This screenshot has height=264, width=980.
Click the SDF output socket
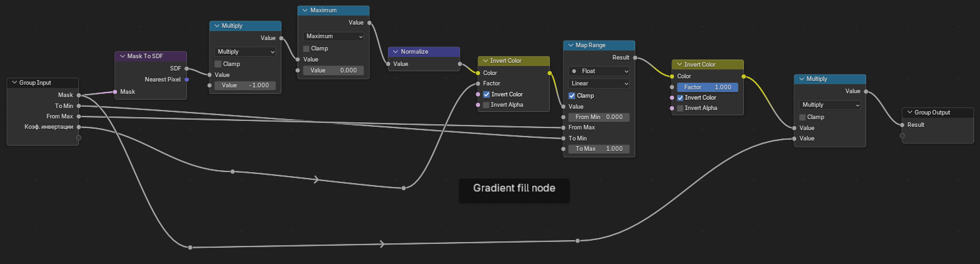[187, 68]
